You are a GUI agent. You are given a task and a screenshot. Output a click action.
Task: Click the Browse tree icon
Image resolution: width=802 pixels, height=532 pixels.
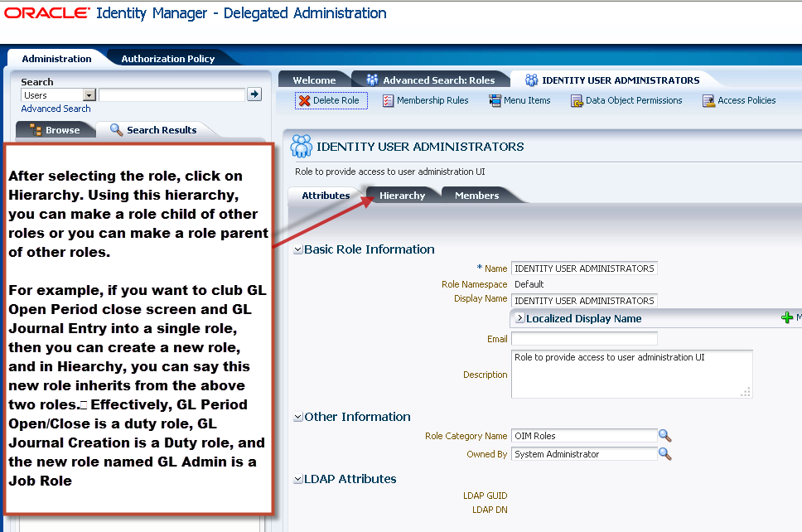[36, 130]
